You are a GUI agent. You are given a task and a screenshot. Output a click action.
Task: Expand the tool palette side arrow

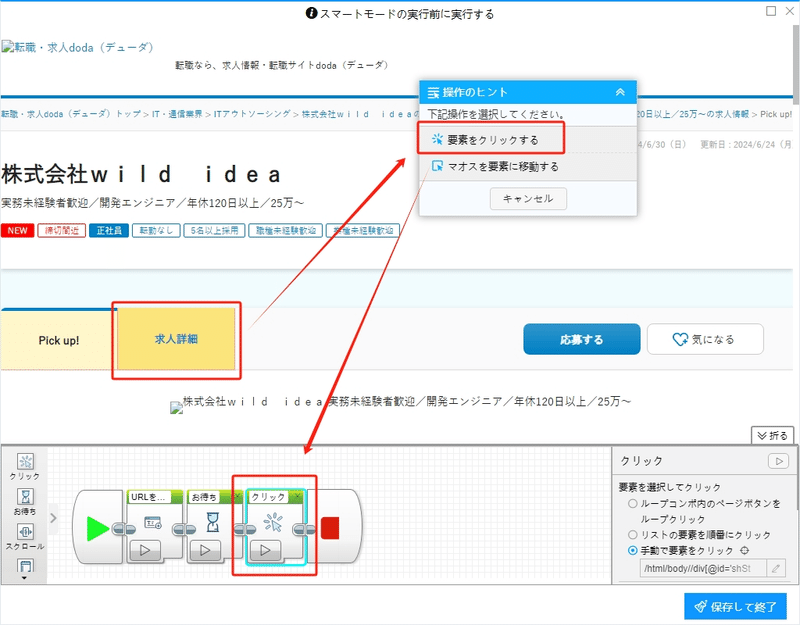pyautogui.click(x=53, y=518)
